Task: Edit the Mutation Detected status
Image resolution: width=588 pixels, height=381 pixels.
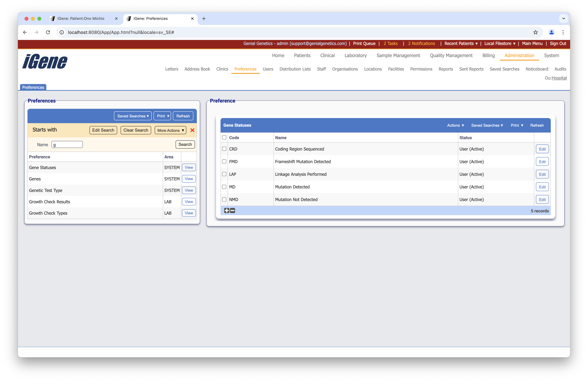Action: click(x=542, y=187)
